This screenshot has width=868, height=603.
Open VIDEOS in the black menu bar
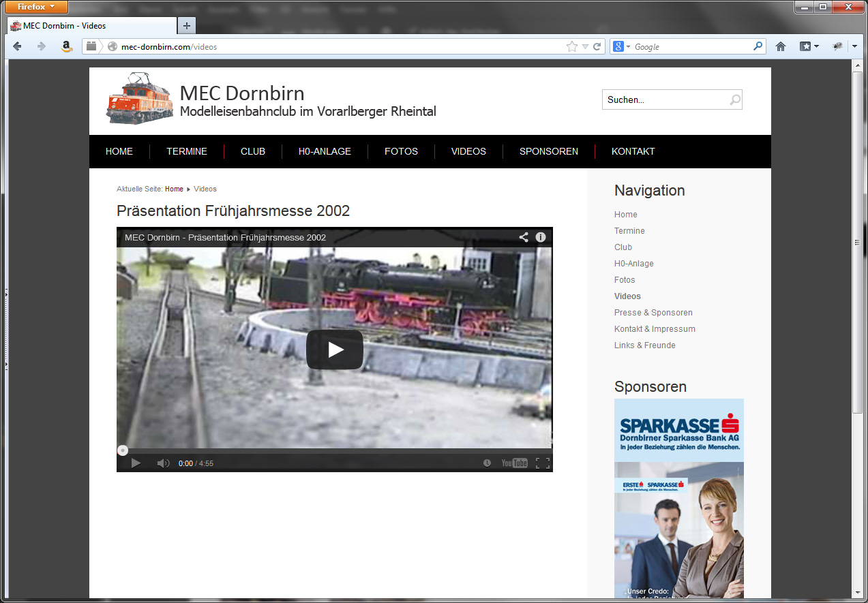click(468, 151)
